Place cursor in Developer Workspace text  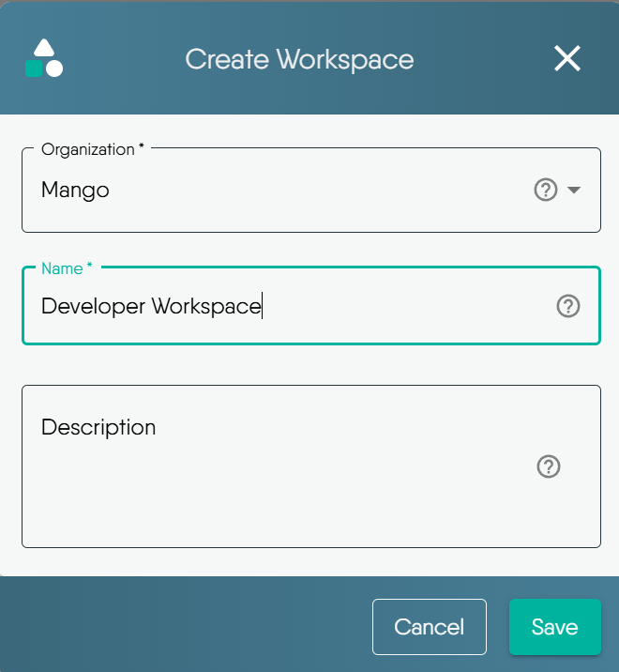click(150, 306)
